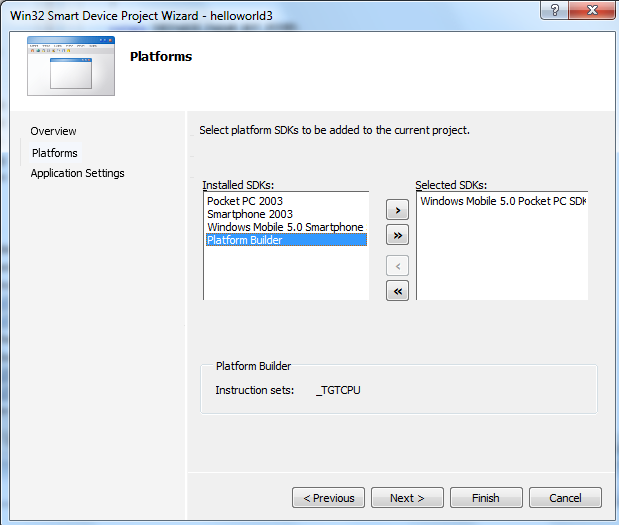Click the _TGTCPU instruction set value
Viewport: 619px width, 525px height.
338,390
